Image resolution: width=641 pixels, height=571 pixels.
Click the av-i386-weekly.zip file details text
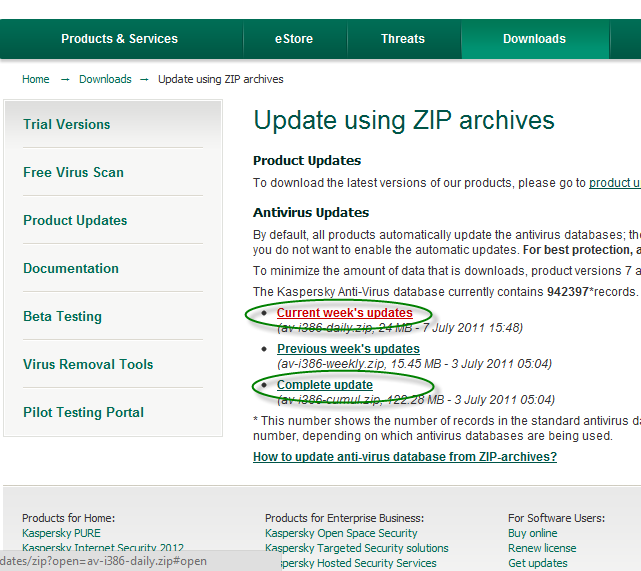pyautogui.click(x=415, y=364)
